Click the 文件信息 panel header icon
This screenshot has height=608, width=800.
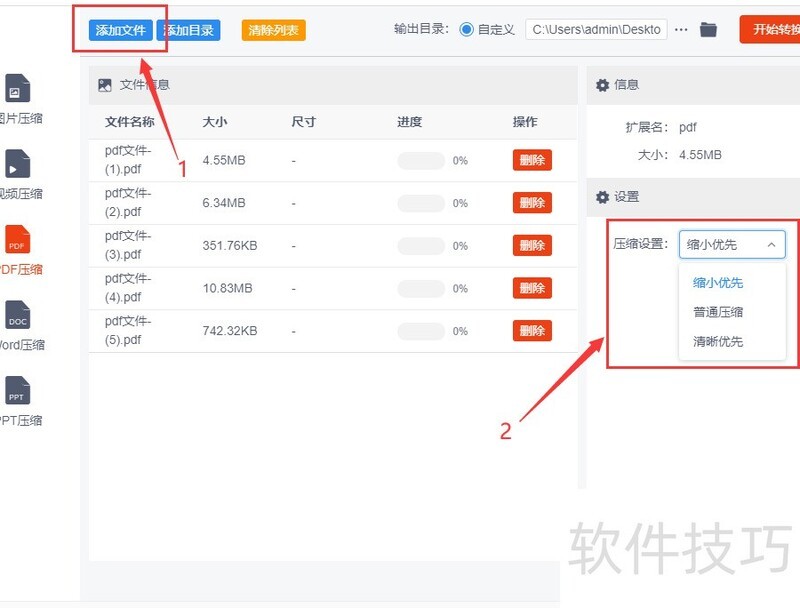point(105,85)
